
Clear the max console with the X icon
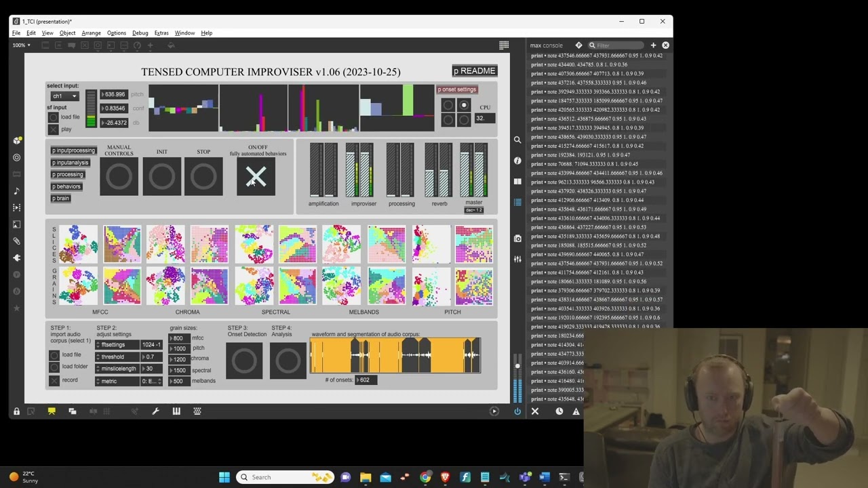535,411
